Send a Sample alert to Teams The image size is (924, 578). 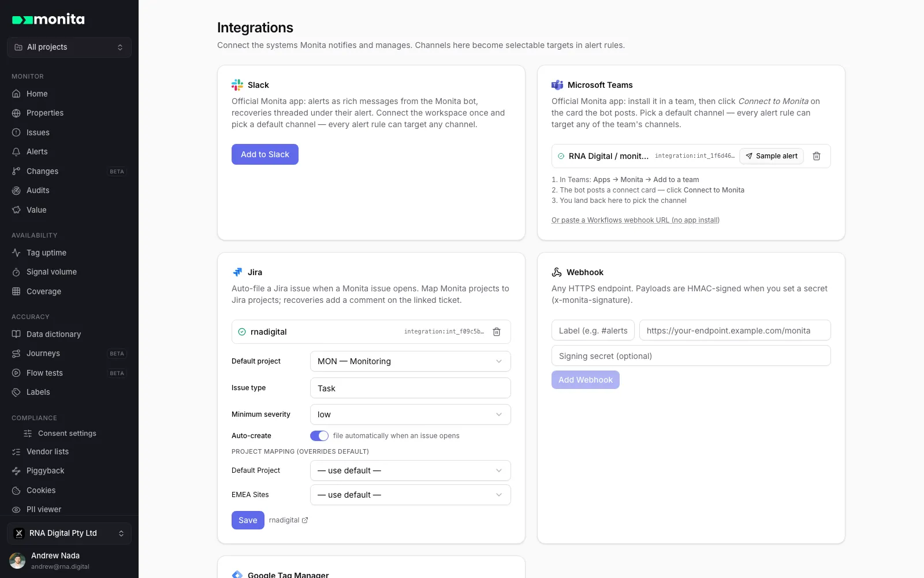click(x=772, y=156)
